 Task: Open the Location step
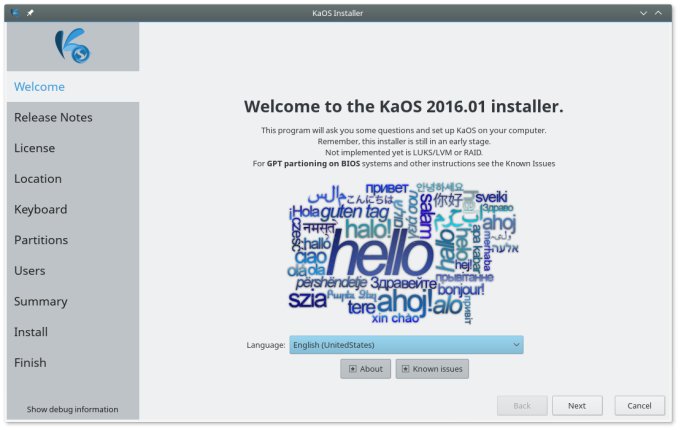(73, 179)
